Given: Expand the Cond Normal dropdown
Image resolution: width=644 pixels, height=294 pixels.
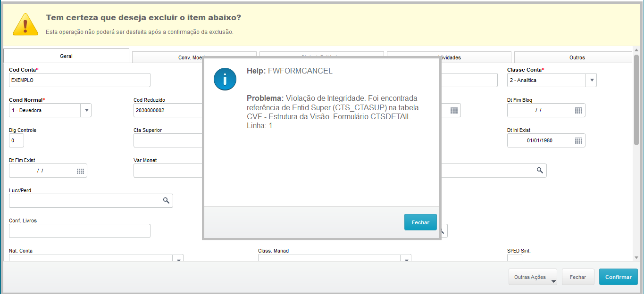Looking at the screenshot, I should click(86, 110).
